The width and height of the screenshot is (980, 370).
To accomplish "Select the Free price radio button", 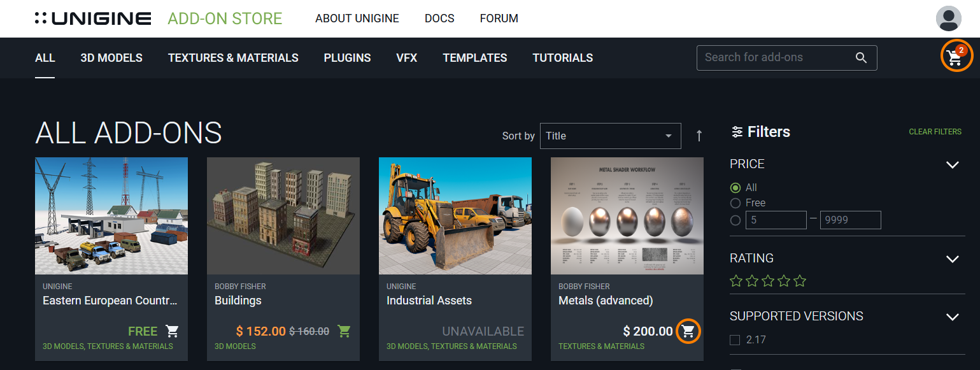I will tap(735, 203).
